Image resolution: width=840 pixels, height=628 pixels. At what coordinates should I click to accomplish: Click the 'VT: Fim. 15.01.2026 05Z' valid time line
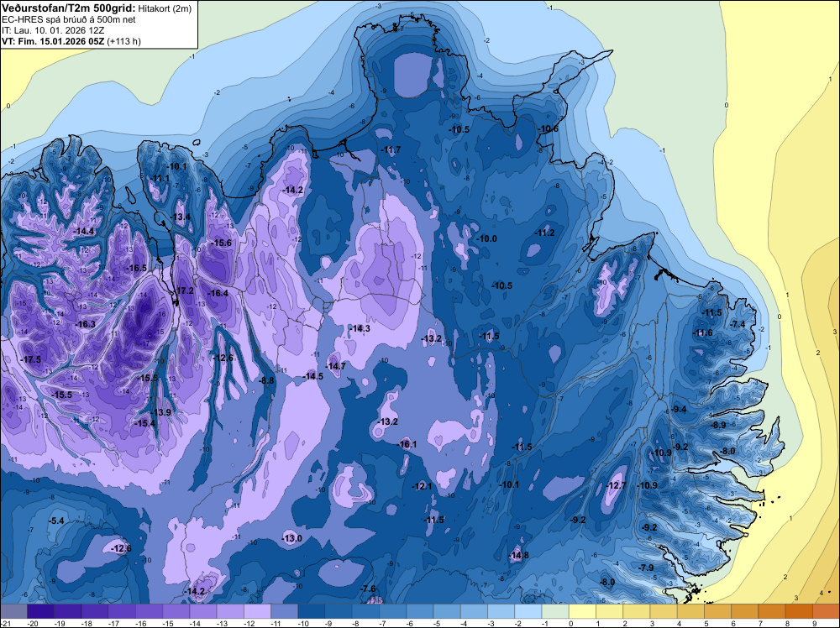pyautogui.click(x=54, y=41)
